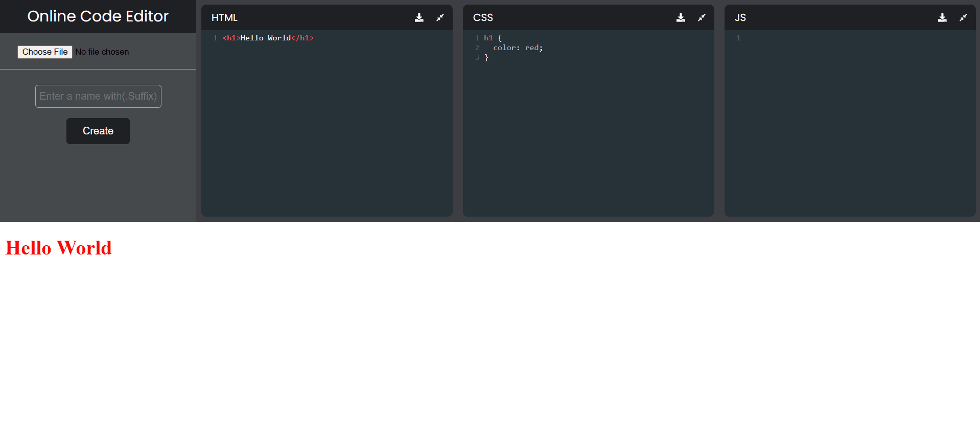Viewport: 980px width, 441px height.
Task: Download the CSS panel code
Action: click(x=681, y=18)
